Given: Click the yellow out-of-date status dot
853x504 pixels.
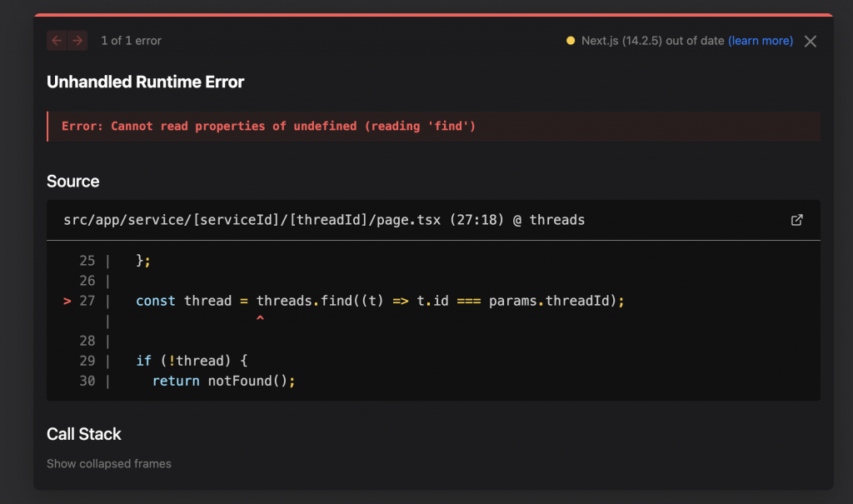Looking at the screenshot, I should (x=570, y=41).
